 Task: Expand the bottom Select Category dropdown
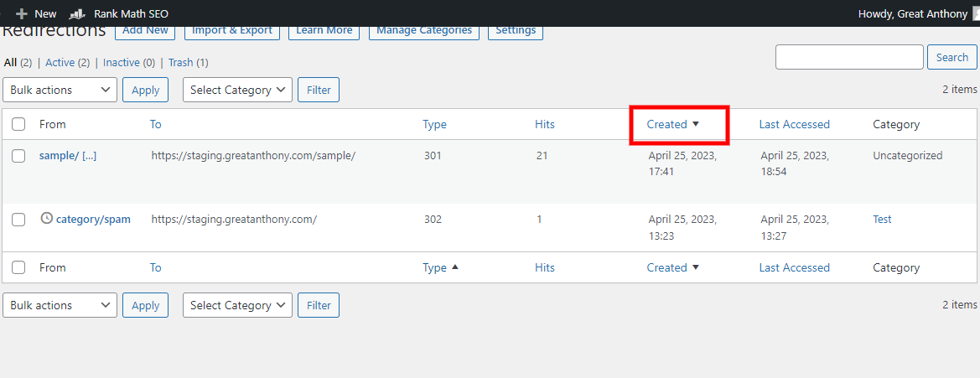(237, 305)
